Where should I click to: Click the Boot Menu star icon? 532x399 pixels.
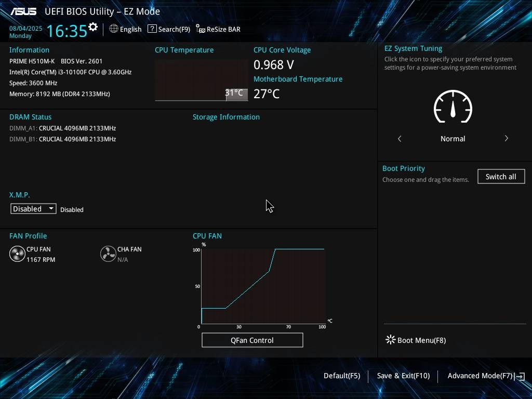click(x=390, y=340)
